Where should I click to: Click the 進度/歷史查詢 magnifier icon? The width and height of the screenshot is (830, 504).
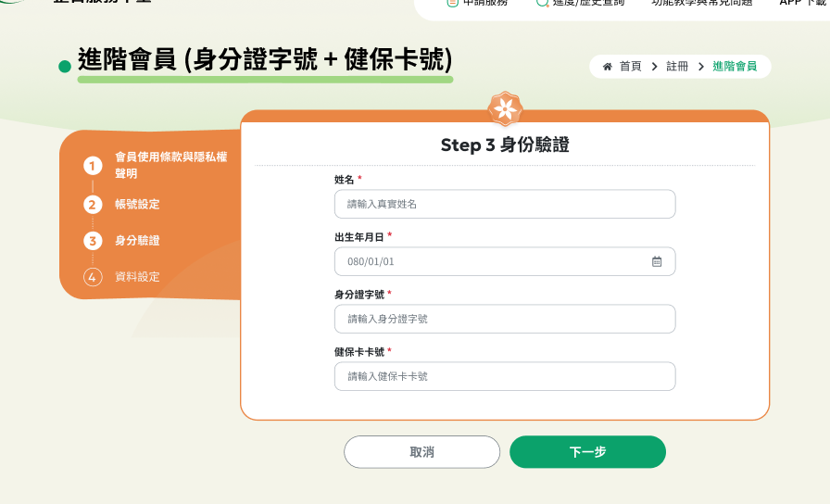coord(543,3)
